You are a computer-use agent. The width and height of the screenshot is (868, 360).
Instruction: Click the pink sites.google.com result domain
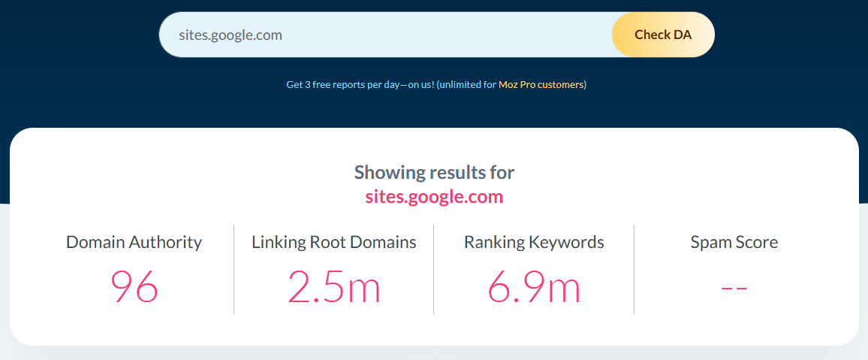tap(435, 197)
